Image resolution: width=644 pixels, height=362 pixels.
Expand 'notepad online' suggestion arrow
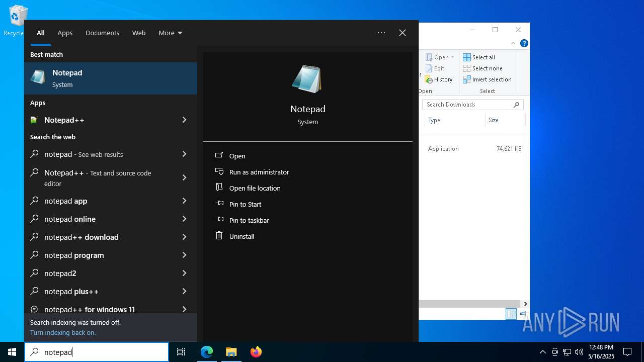[x=184, y=219]
